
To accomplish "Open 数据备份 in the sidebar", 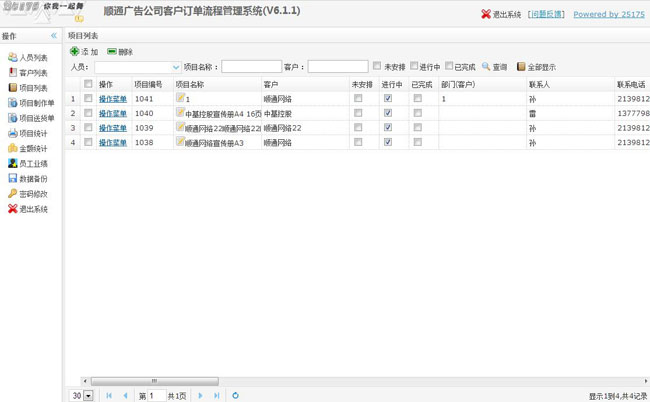I will point(28,179).
